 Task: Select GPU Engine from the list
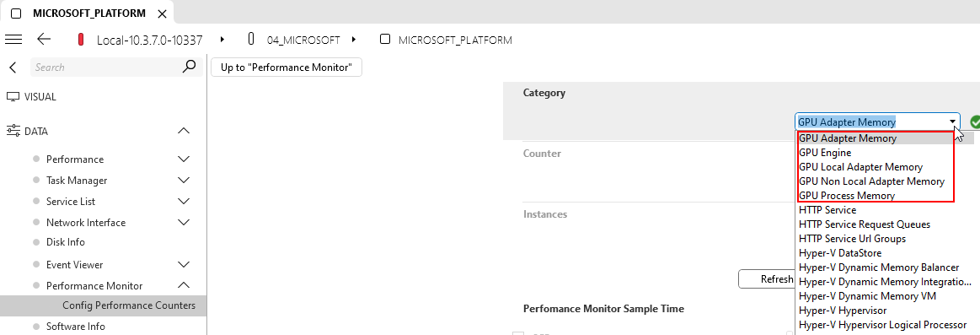pos(824,153)
